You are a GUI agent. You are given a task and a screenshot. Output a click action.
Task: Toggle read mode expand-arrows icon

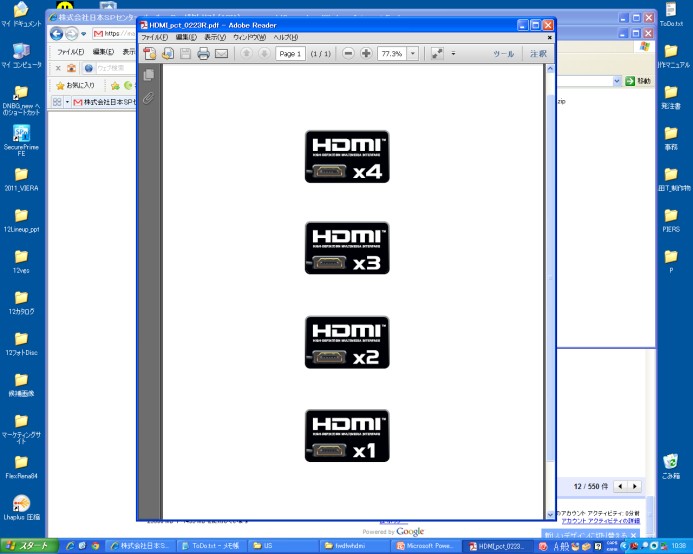pyautogui.click(x=437, y=53)
